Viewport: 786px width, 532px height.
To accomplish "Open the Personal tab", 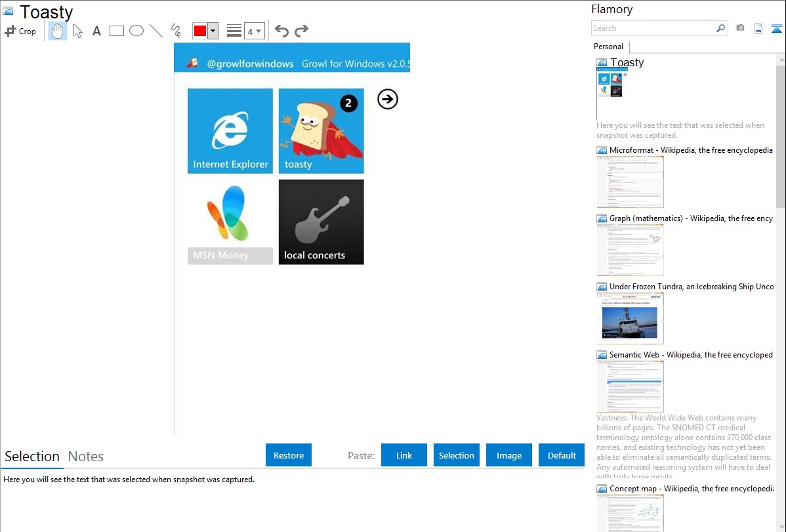I will 608,47.
